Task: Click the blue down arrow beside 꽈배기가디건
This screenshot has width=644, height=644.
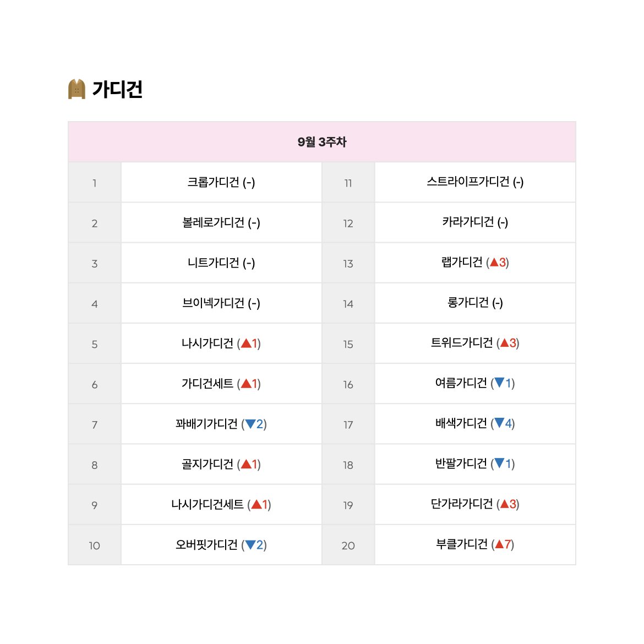Action: click(x=250, y=424)
